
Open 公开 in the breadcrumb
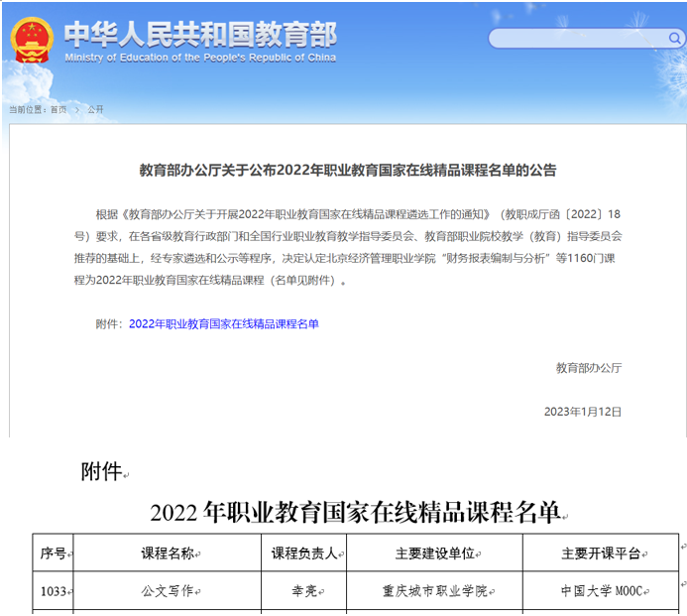click(x=95, y=109)
